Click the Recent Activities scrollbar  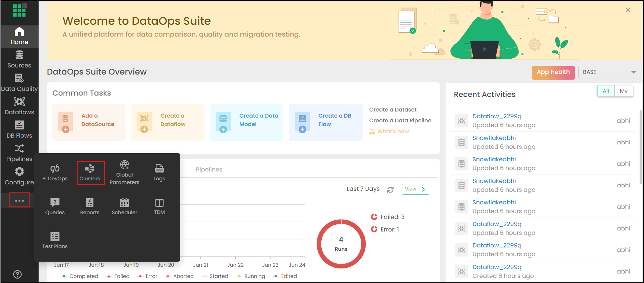click(641, 147)
